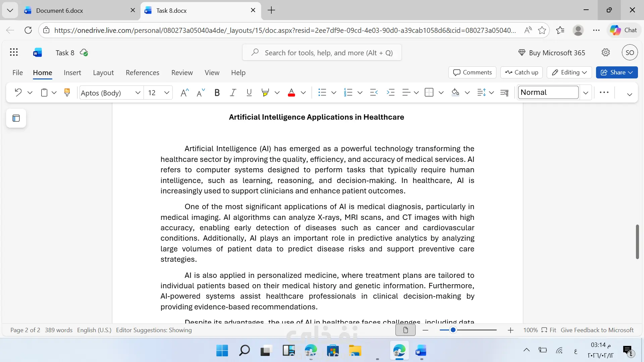The width and height of the screenshot is (644, 362).
Task: Click the Format Painter icon
Action: pyautogui.click(x=67, y=93)
